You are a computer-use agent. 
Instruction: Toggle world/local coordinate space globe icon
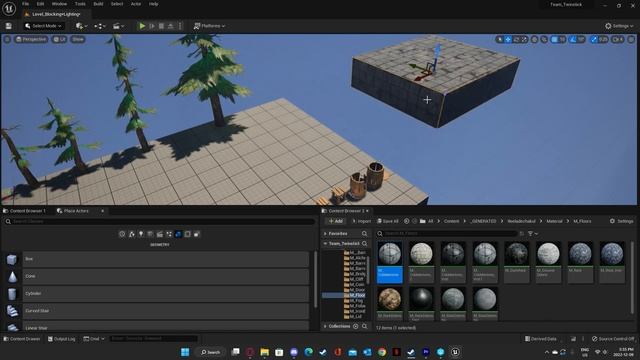coord(534,40)
